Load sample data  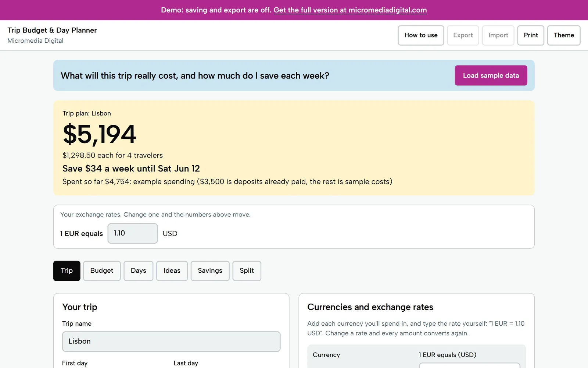[491, 75]
